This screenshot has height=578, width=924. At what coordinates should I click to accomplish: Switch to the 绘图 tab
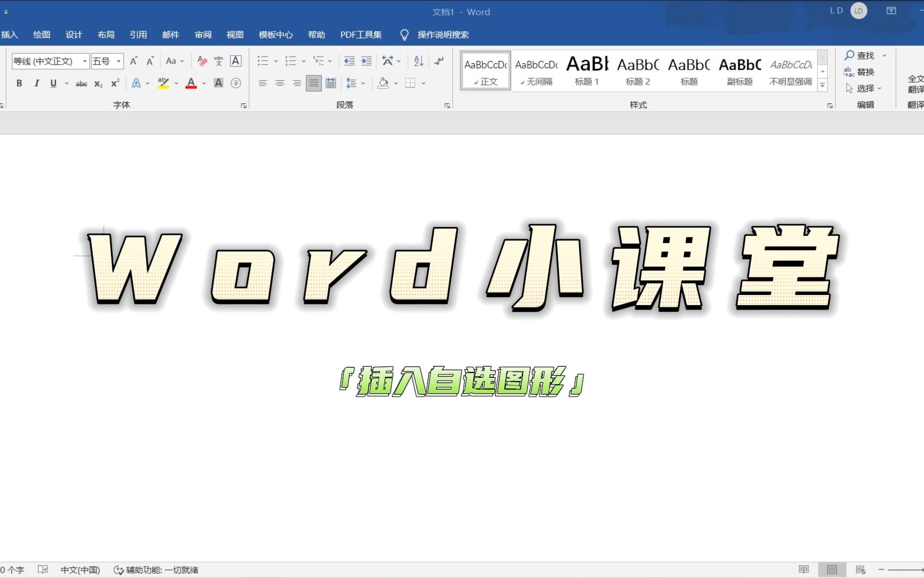pyautogui.click(x=42, y=35)
